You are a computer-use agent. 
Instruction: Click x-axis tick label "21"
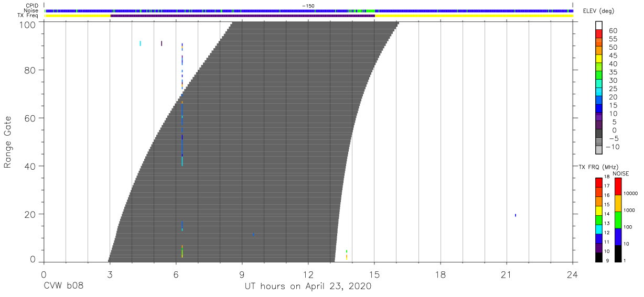(507, 274)
